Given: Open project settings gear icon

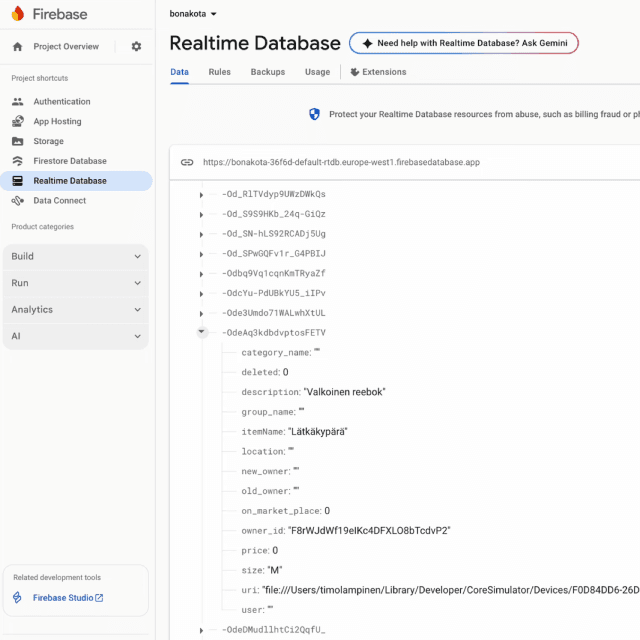Looking at the screenshot, I should pyautogui.click(x=136, y=47).
